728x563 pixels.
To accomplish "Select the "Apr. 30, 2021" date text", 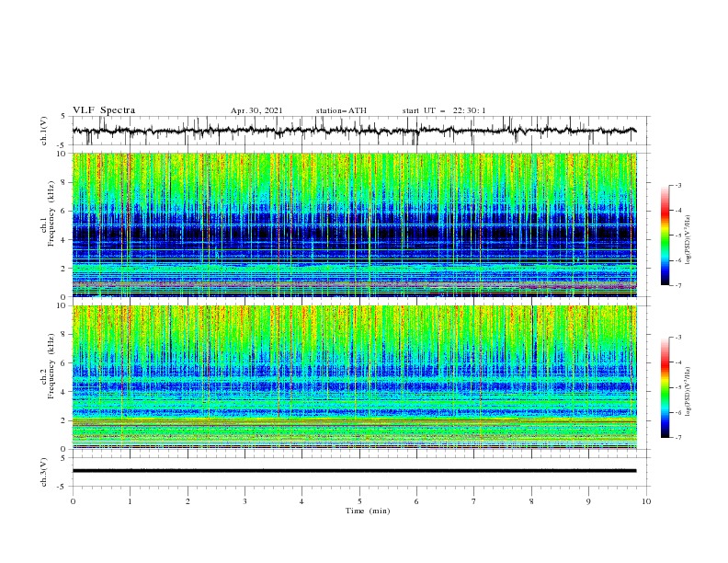I will pyautogui.click(x=256, y=110).
